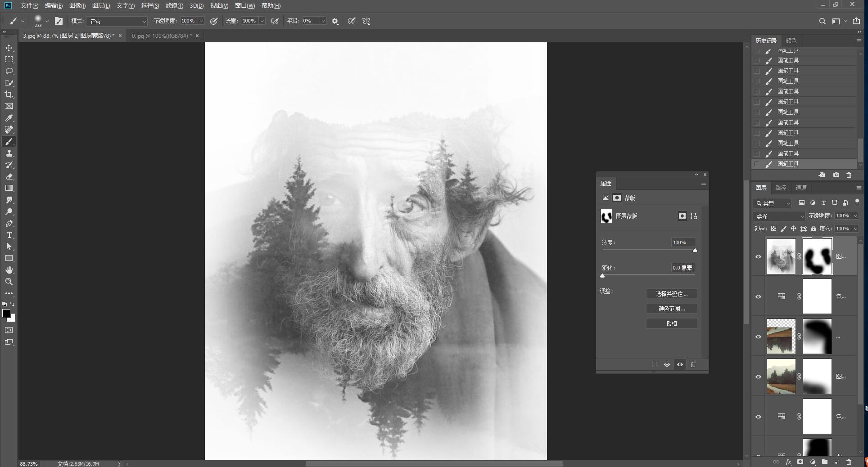Open the 图像 menu
The image size is (868, 467).
point(77,5)
